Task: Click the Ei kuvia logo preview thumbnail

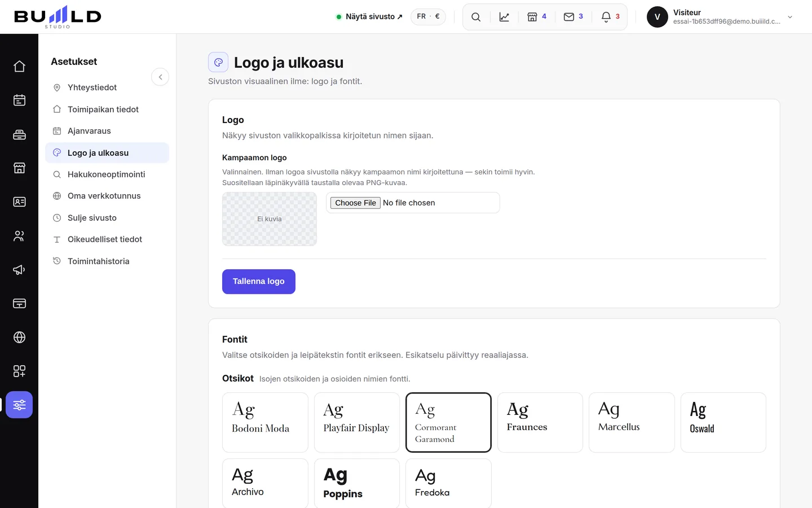Action: (x=270, y=219)
